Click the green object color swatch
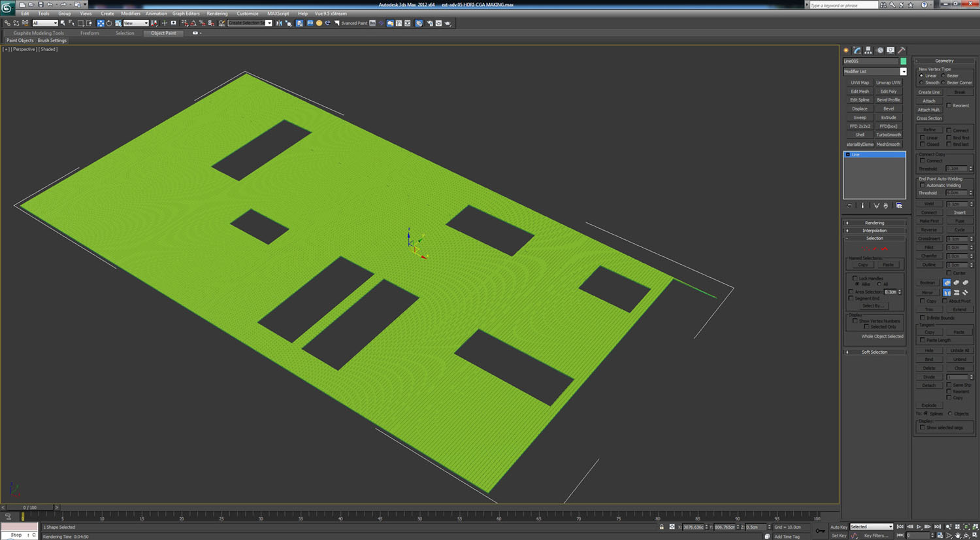This screenshot has height=540, width=980. click(904, 61)
